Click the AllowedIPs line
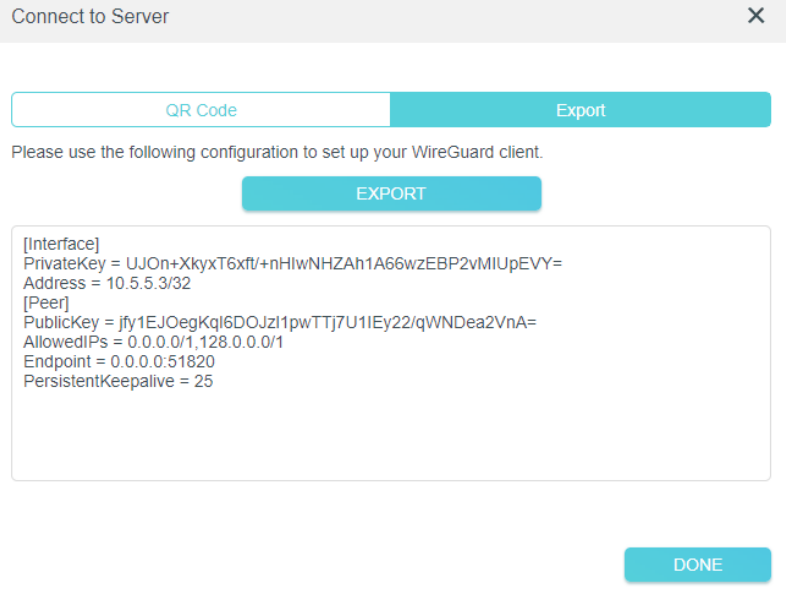The height and width of the screenshot is (592, 786). coord(153,342)
